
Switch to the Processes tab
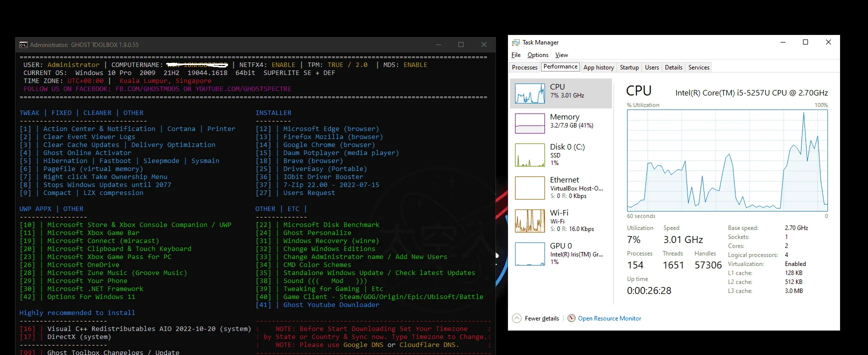pyautogui.click(x=524, y=67)
